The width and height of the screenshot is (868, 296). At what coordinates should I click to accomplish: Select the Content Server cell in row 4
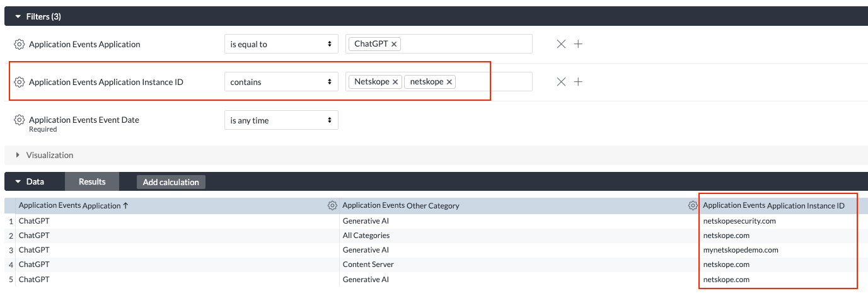369,265
